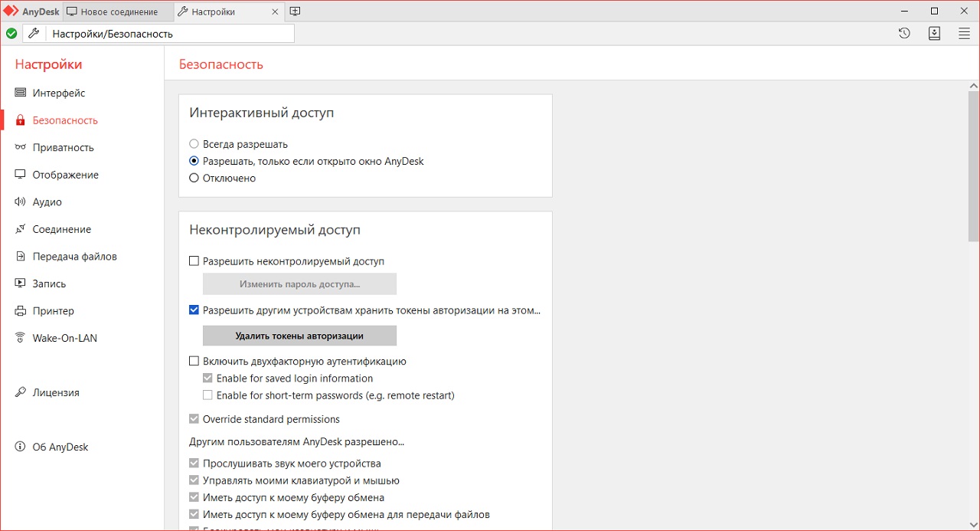
Task: Open Аудио settings in sidebar
Action: coord(47,202)
